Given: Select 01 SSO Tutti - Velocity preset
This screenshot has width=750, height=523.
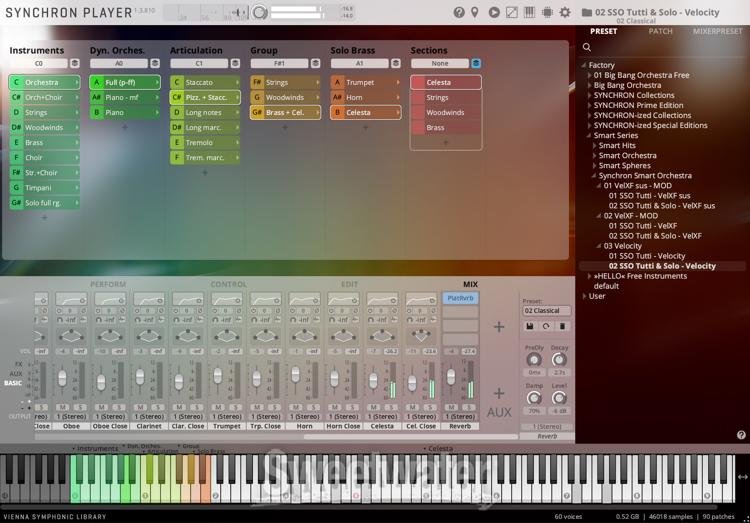Looking at the screenshot, I should [x=647, y=256].
